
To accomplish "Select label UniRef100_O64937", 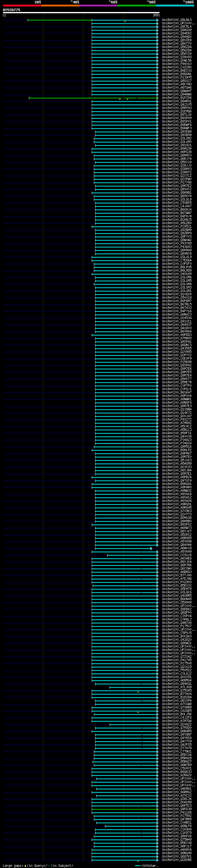I will point(177,325).
